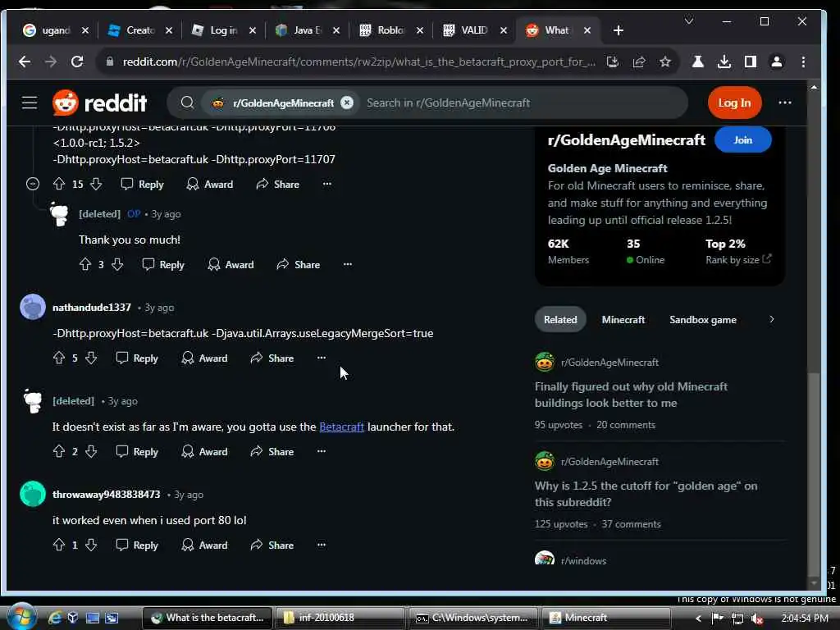Switch to the Java browser tab
The width and height of the screenshot is (840, 630).
pos(306,30)
